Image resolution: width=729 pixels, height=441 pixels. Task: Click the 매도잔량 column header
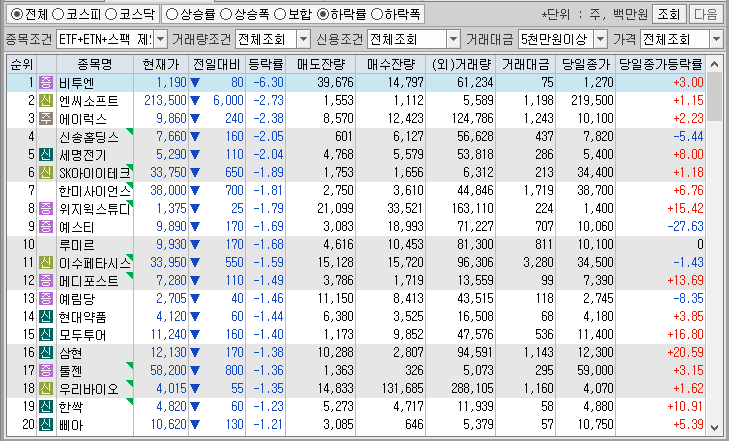pyautogui.click(x=321, y=64)
